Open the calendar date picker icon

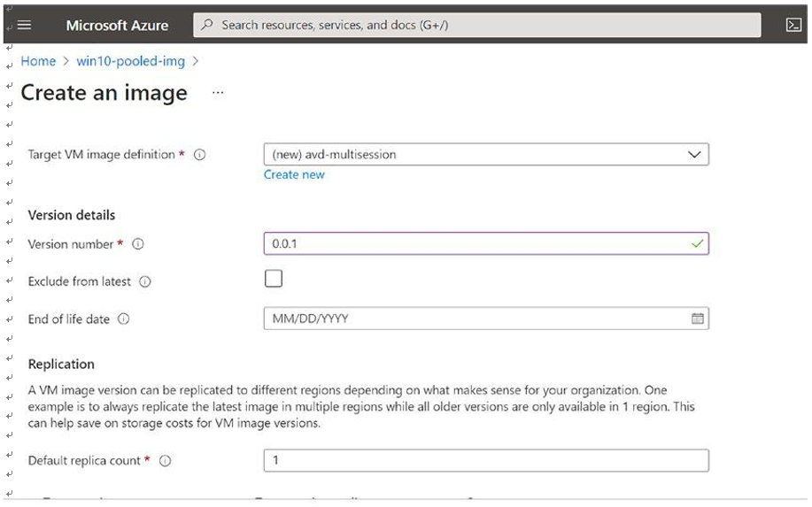(697, 319)
